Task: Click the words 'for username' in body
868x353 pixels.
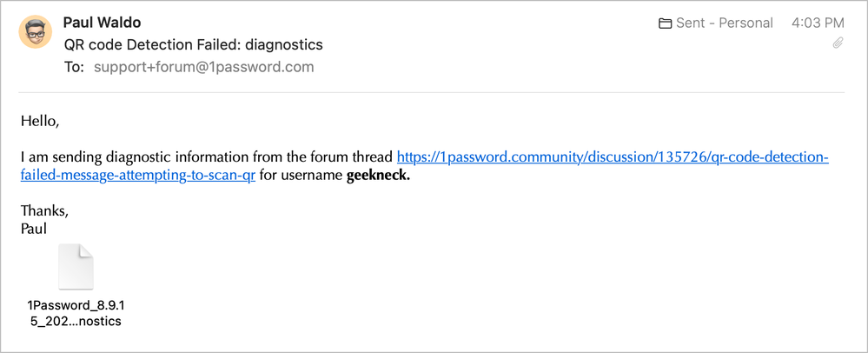Action: pos(301,175)
